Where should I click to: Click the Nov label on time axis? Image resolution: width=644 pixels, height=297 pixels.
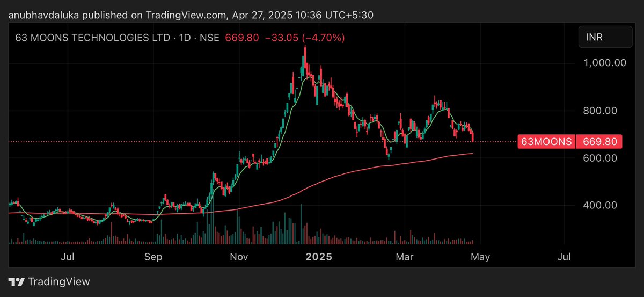click(x=239, y=257)
